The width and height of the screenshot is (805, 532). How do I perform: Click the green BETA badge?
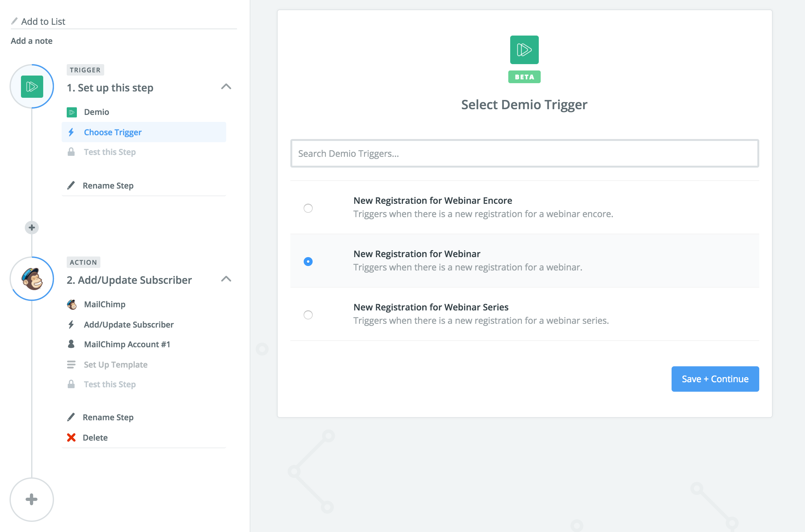(x=524, y=77)
